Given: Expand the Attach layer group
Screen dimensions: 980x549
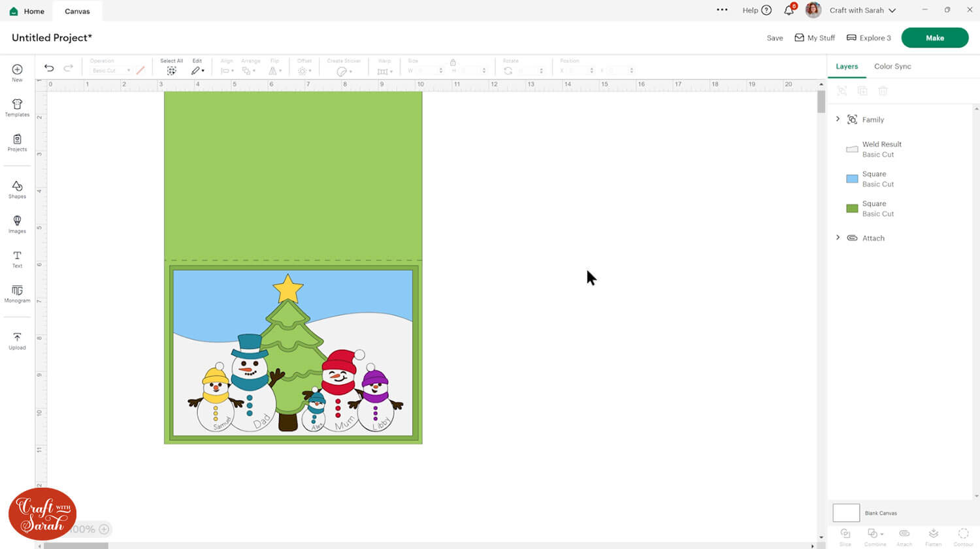Looking at the screenshot, I should pos(838,238).
